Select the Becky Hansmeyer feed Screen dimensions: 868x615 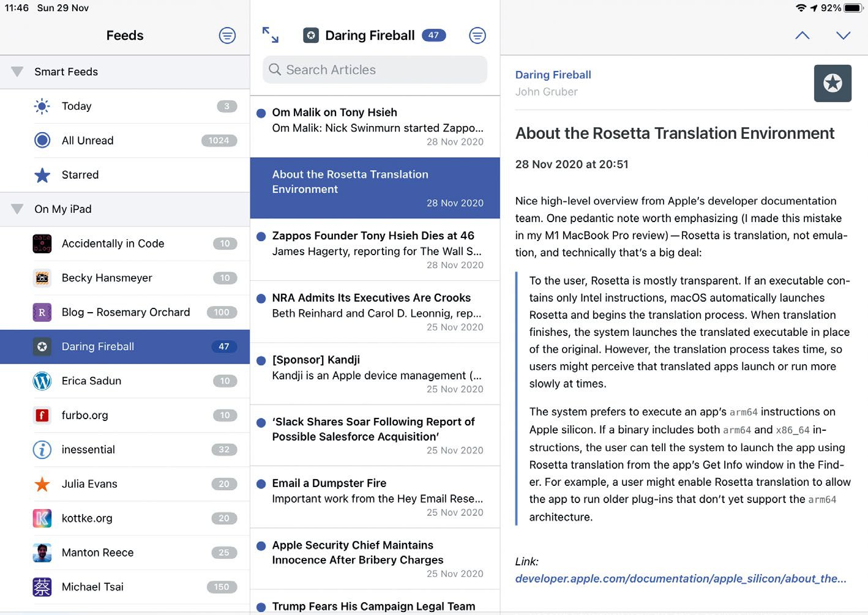tap(125, 278)
